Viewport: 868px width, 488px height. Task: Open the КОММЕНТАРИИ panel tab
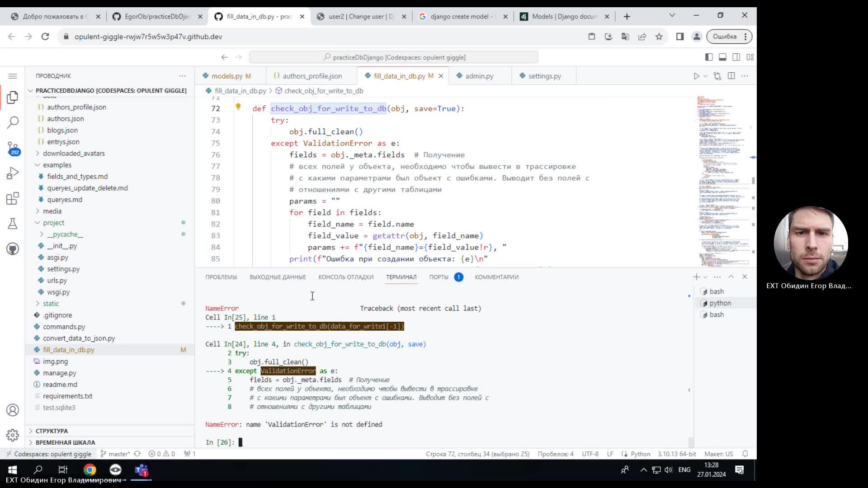pos(496,277)
